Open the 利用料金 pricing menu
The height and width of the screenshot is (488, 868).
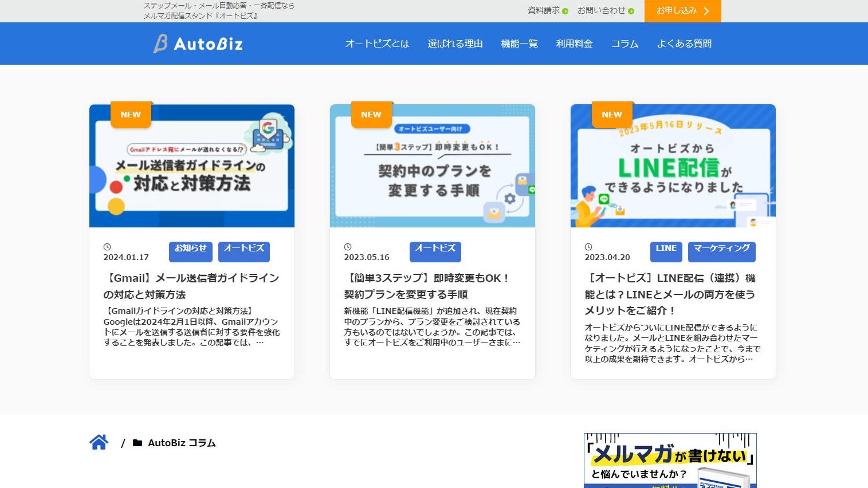574,44
